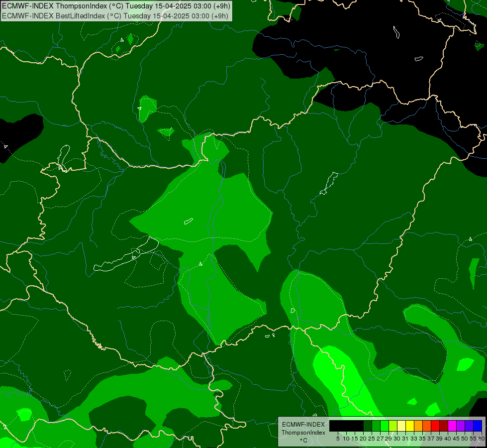Select the dark green 20–25 legend swatch
This screenshot has height=448, width=487.
368,426
